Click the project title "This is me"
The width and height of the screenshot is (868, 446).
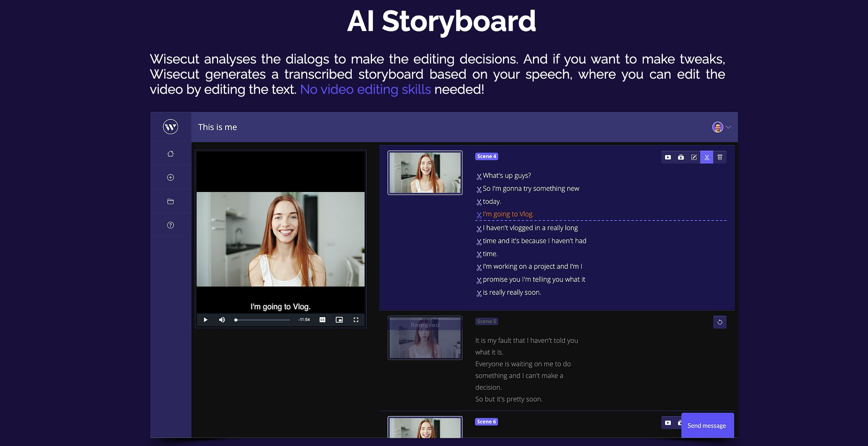tap(217, 127)
